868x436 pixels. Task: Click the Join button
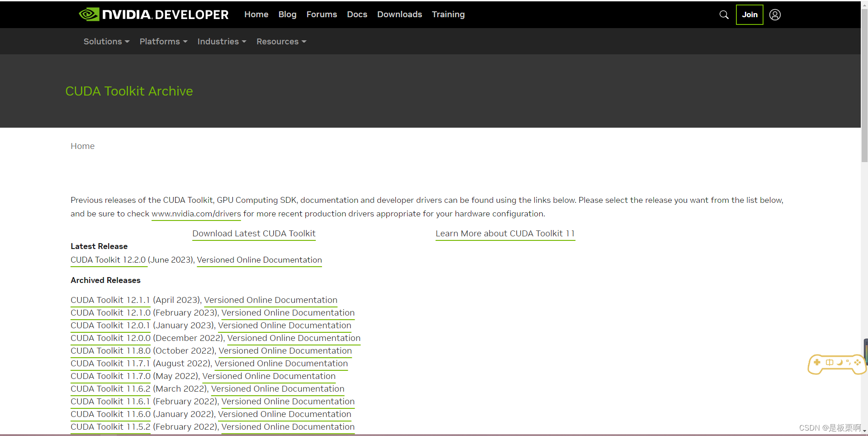(x=749, y=14)
